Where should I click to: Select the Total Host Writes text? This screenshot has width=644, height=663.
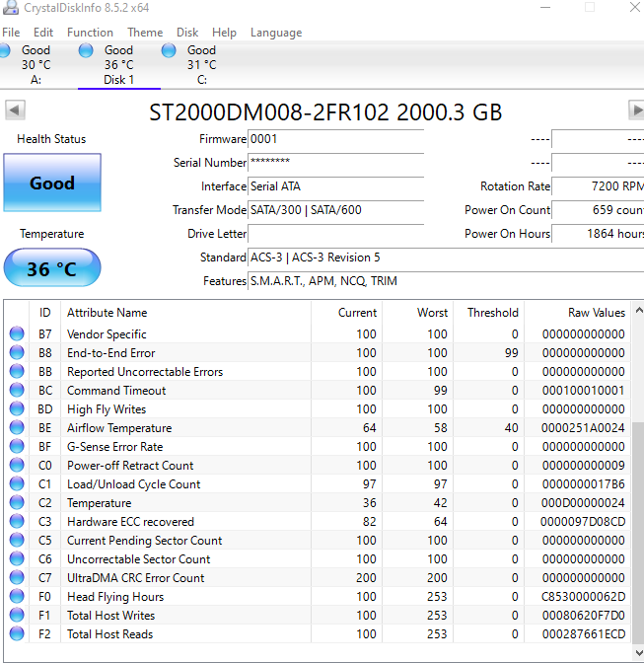point(110,616)
